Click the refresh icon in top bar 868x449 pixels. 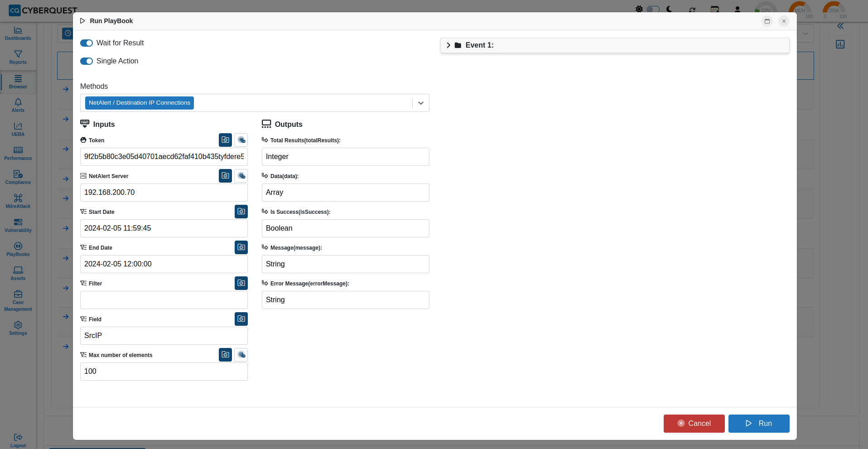[692, 10]
